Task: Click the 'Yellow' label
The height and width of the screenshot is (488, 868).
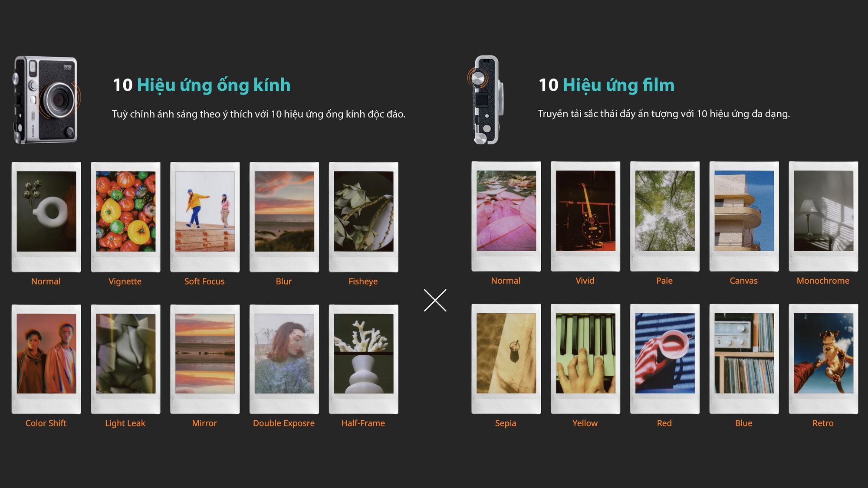Action: [585, 423]
